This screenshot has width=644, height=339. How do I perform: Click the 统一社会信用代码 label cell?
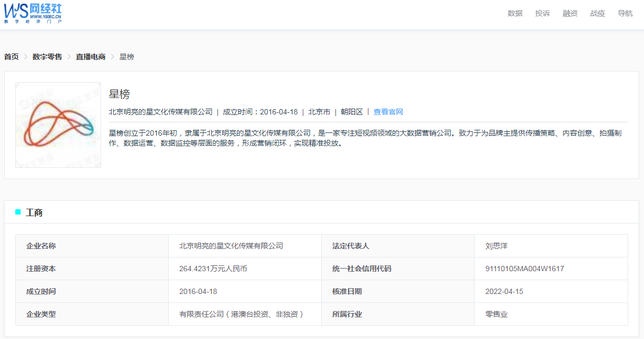(398, 269)
